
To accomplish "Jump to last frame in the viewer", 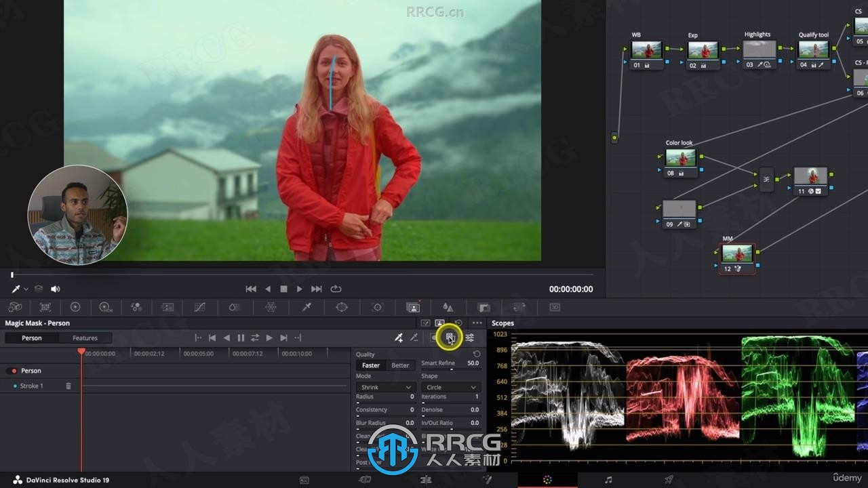I will pos(316,289).
